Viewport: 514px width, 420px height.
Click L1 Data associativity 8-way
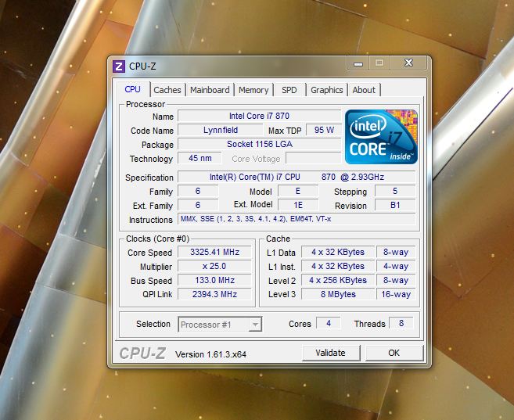point(396,253)
